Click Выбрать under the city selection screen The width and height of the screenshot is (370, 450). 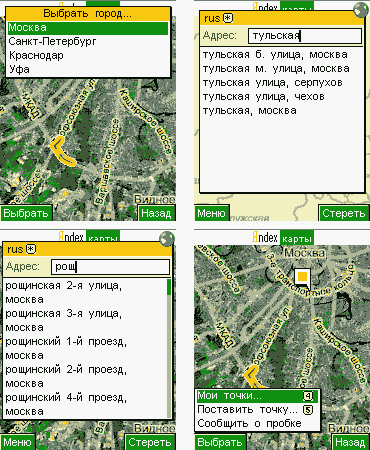tap(26, 213)
